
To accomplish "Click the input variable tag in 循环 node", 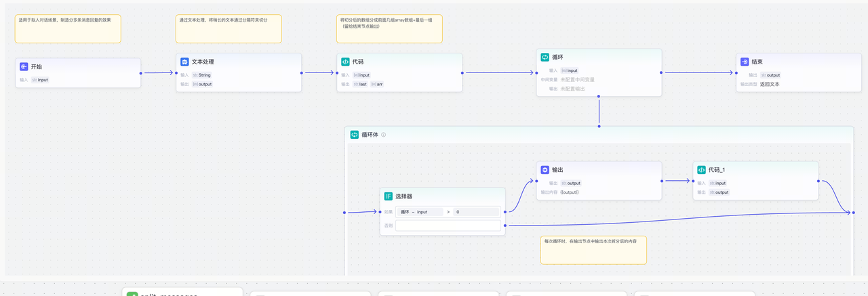I will pos(569,70).
